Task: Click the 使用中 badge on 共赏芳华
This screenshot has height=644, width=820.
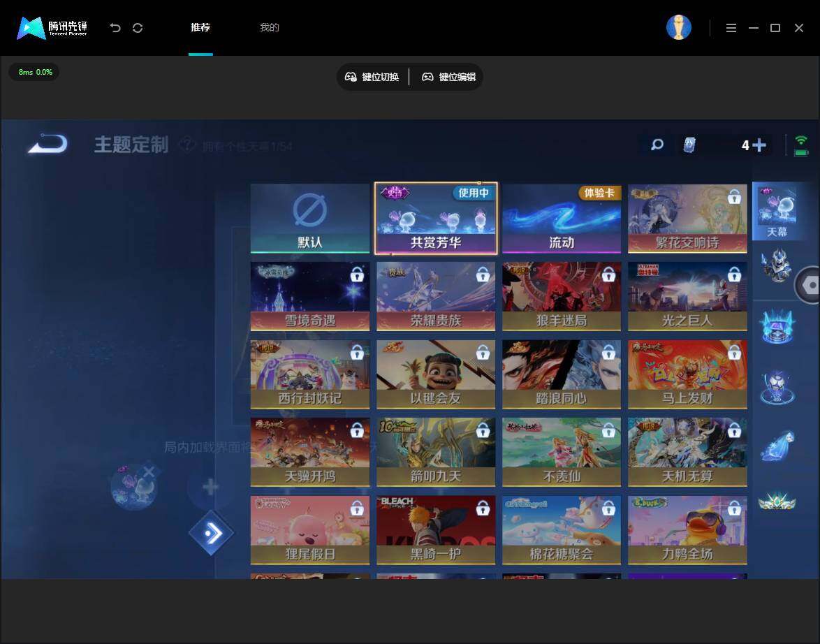Action: (473, 193)
